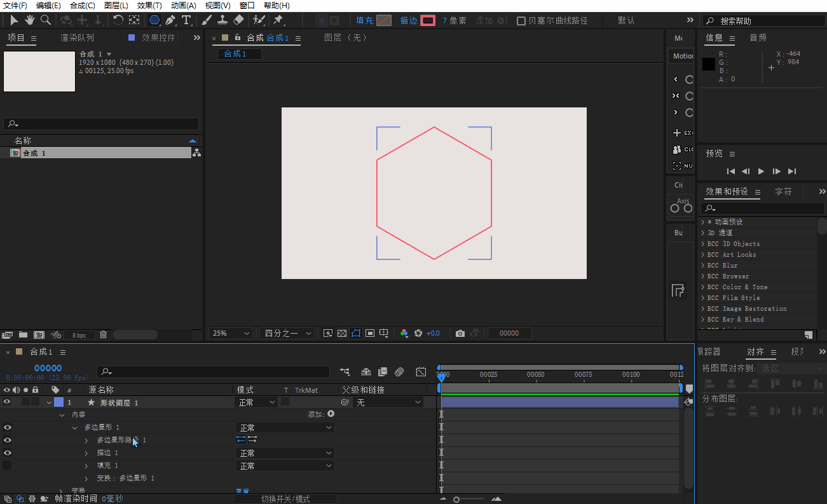Select the Hand tool

(x=30, y=20)
